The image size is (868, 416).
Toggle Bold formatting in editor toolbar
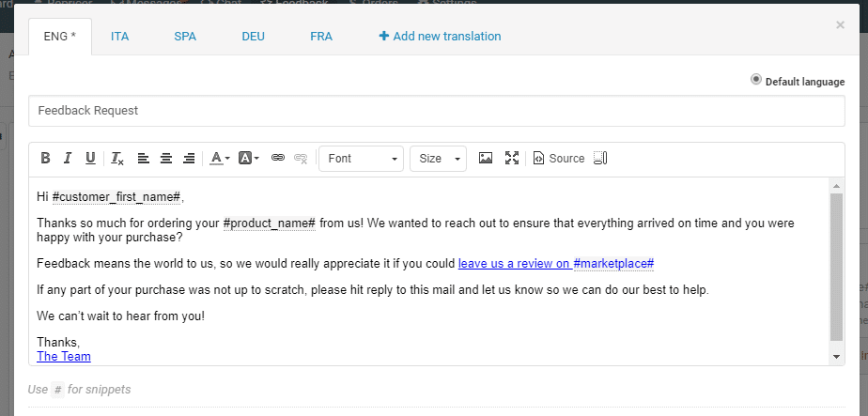click(x=45, y=158)
